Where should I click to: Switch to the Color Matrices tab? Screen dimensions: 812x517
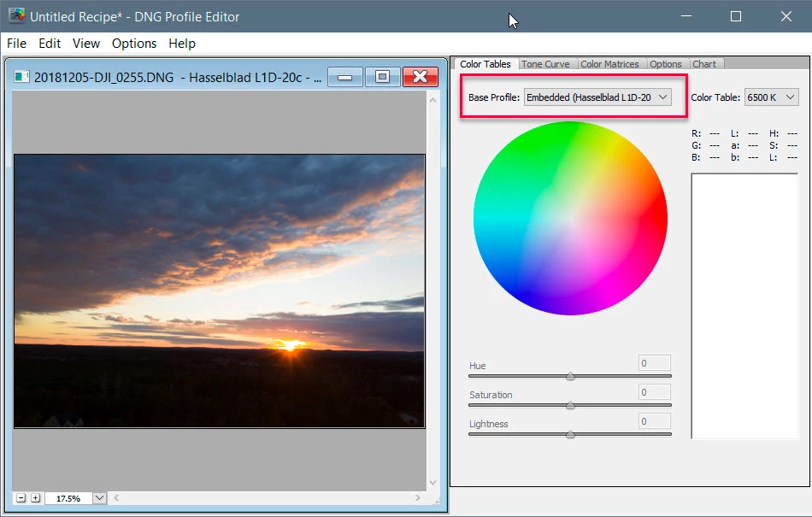(609, 63)
